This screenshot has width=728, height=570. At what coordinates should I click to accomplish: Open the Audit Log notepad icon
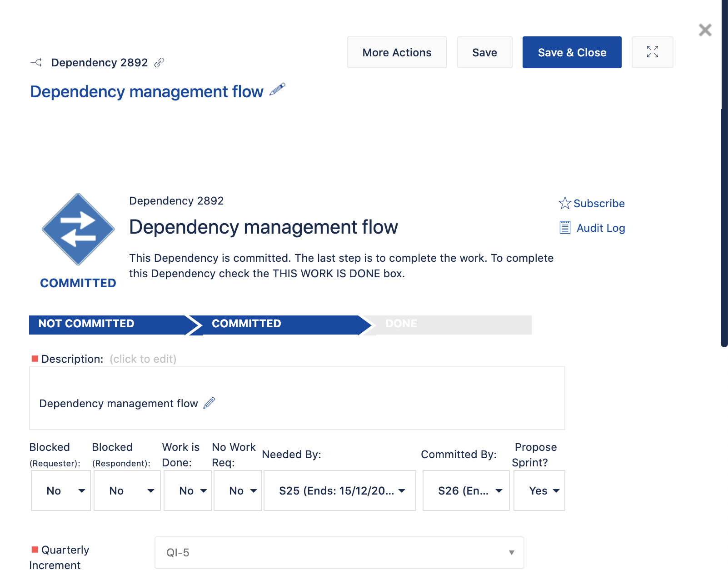565,227
